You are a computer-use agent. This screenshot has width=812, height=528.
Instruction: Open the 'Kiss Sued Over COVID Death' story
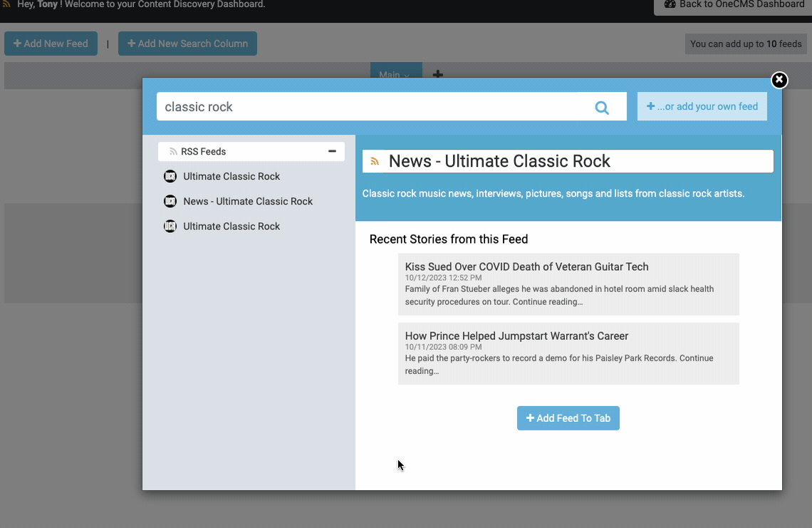point(568,284)
